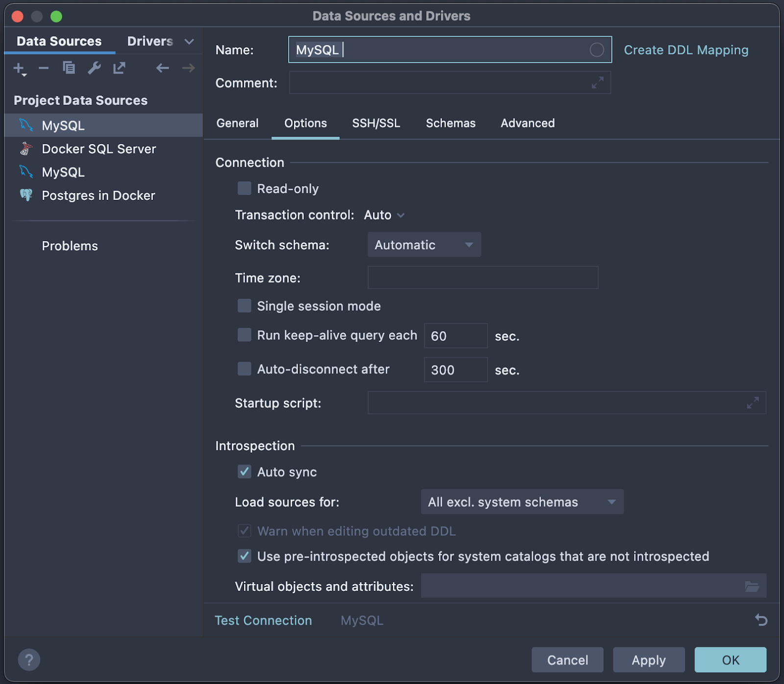Open the virtual objects folder browse icon
Screen dimensions: 784x684
pos(752,586)
